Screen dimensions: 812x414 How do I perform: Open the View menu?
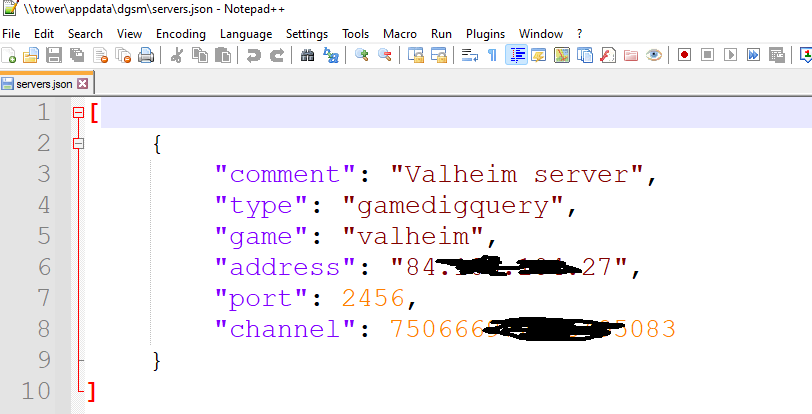pos(129,34)
